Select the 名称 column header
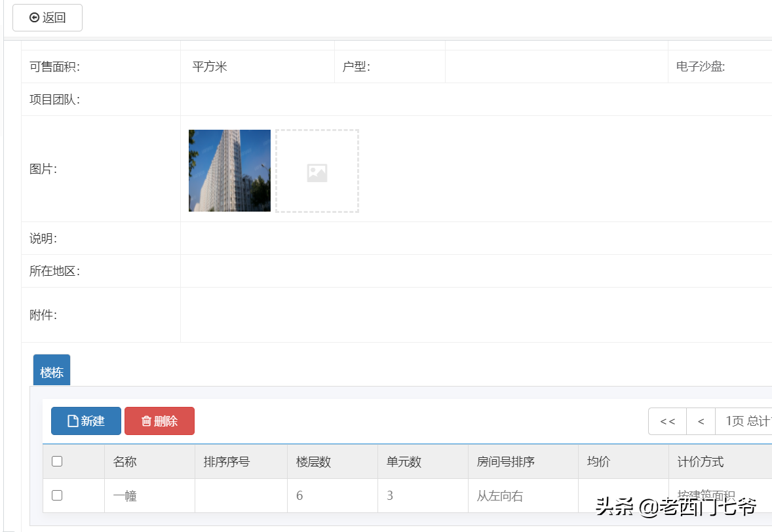This screenshot has width=772, height=532. (x=123, y=461)
